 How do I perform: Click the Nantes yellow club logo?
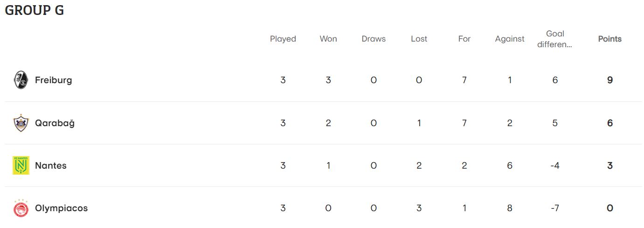point(21,165)
